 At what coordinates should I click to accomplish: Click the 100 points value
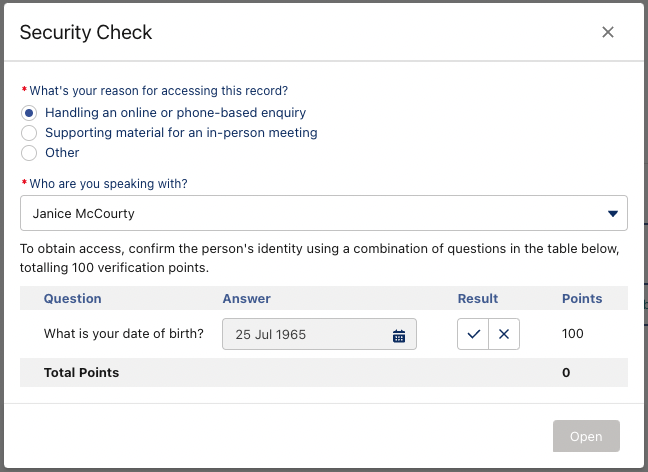coord(572,334)
